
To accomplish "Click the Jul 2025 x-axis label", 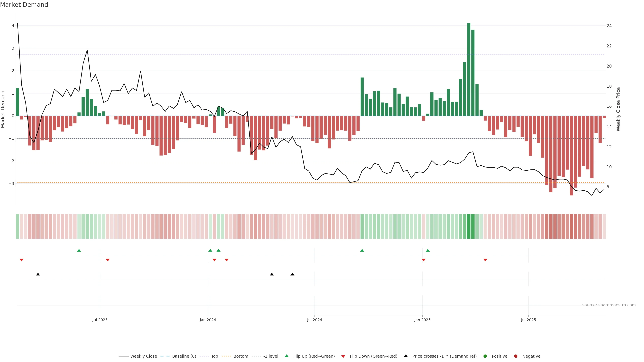I will 528,320.
